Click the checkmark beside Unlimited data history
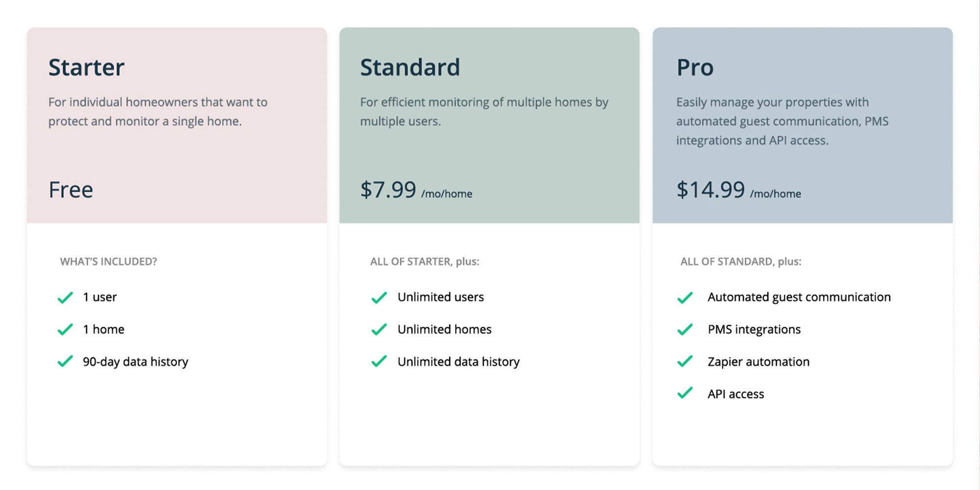Screen dimensions: 980x490 pos(379,362)
